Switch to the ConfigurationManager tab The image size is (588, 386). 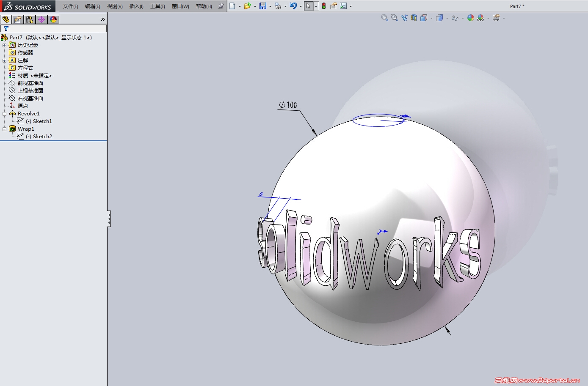[x=30, y=19]
